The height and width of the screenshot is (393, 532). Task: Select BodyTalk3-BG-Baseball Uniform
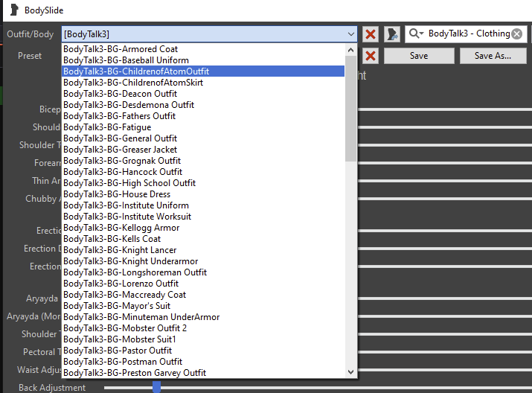pyautogui.click(x=203, y=60)
